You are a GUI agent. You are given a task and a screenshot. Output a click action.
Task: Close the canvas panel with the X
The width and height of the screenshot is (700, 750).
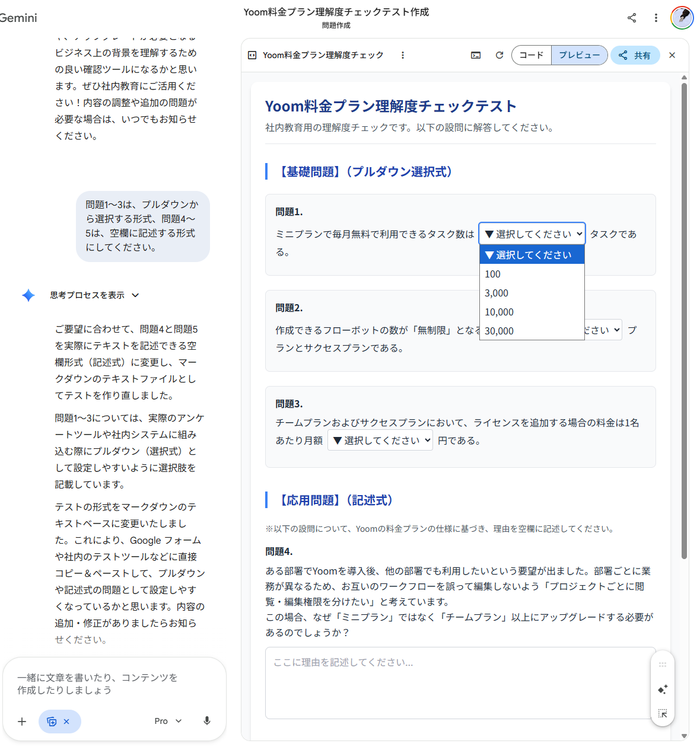pyautogui.click(x=672, y=55)
